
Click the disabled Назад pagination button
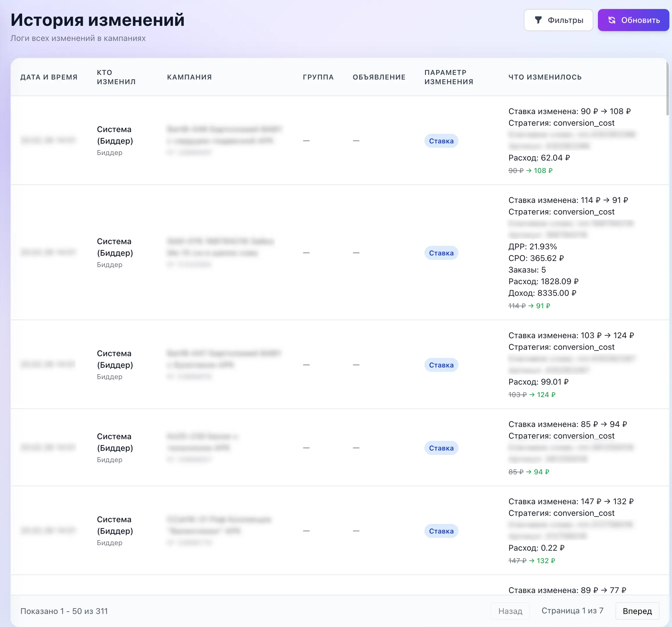pyautogui.click(x=510, y=611)
